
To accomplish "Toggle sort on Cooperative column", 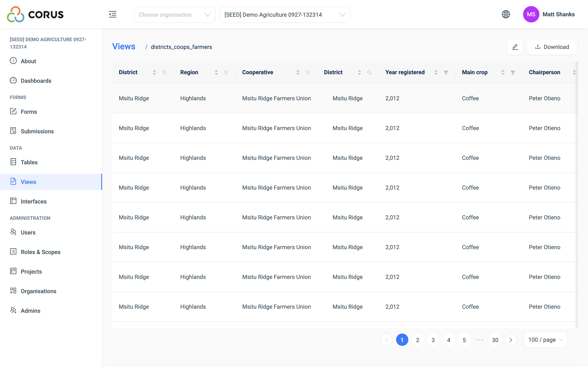I will [x=298, y=72].
